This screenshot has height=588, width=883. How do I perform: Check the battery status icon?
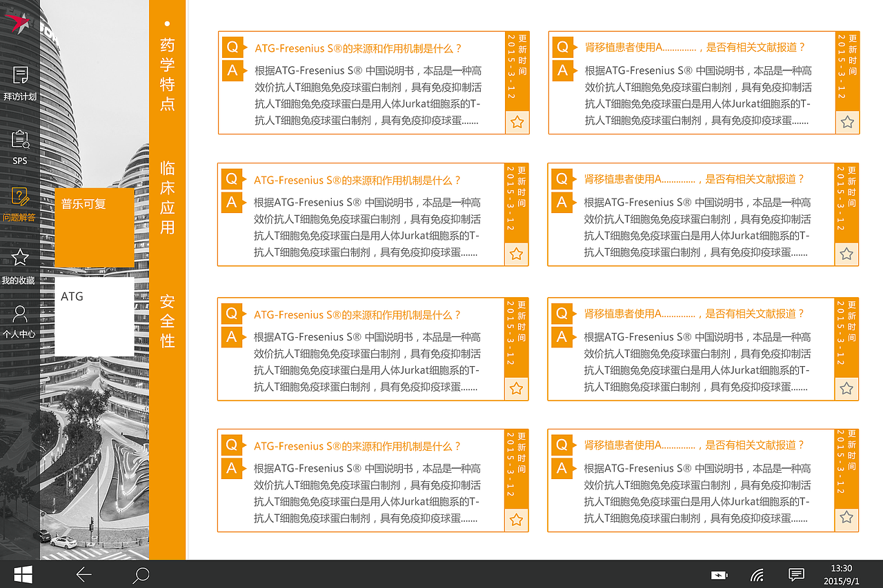coord(719,575)
